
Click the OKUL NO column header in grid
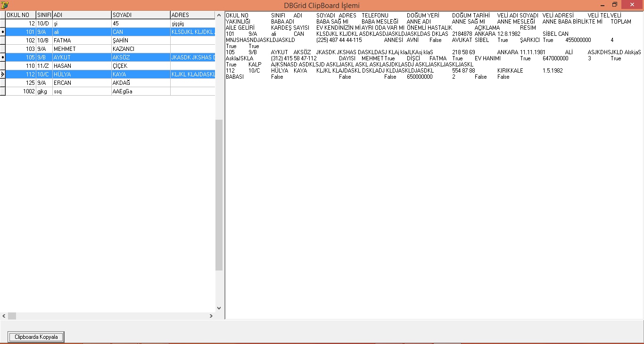pyautogui.click(x=21, y=15)
